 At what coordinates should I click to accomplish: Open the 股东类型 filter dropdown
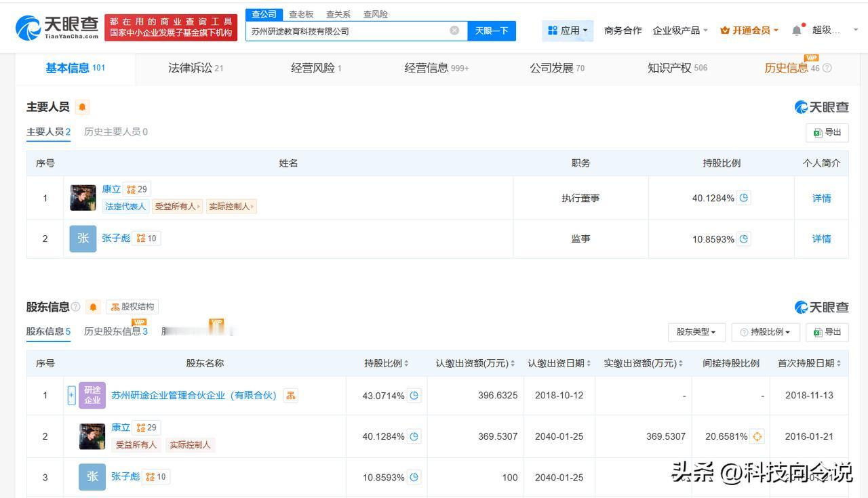click(696, 332)
